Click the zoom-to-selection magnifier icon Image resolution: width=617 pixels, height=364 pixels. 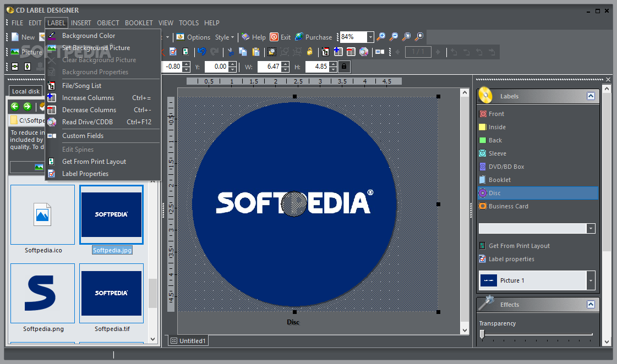pyautogui.click(x=407, y=37)
